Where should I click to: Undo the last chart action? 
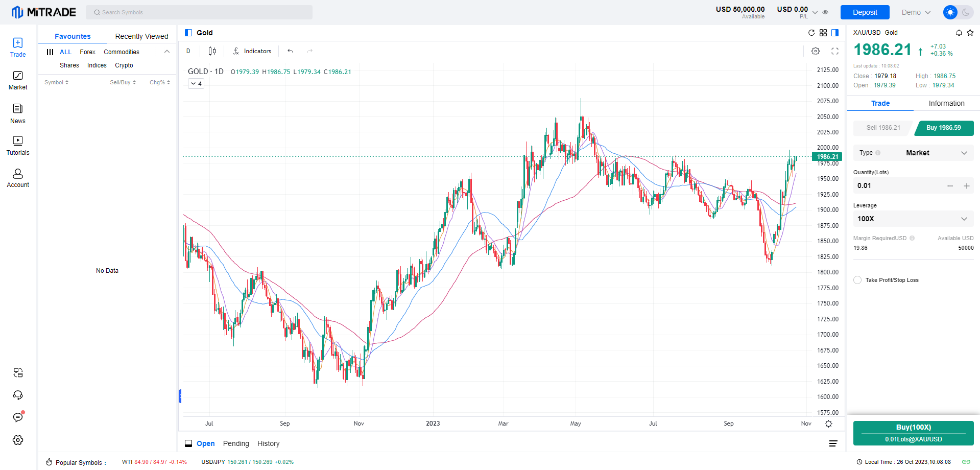(x=291, y=51)
